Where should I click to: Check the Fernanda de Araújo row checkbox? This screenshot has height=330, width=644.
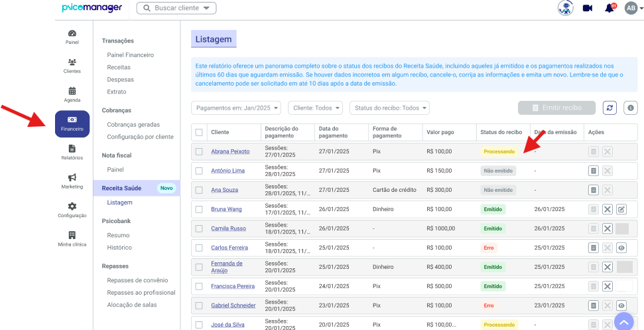[x=199, y=267]
